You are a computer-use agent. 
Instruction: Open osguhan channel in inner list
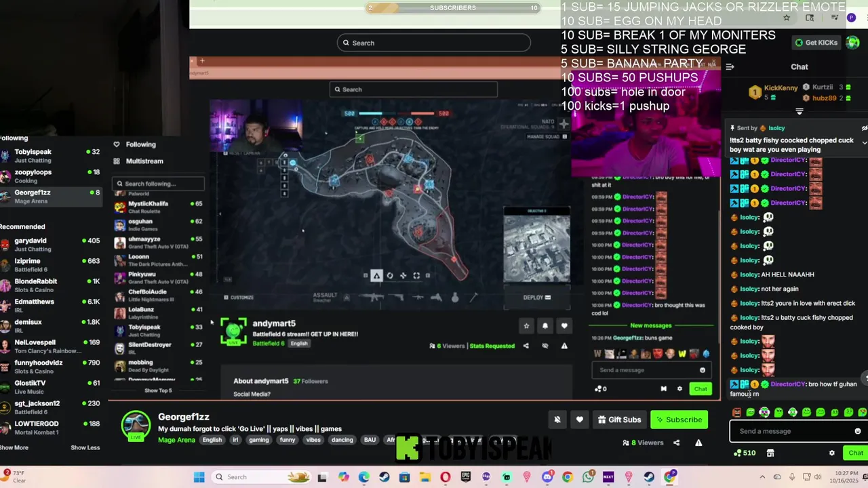click(159, 224)
